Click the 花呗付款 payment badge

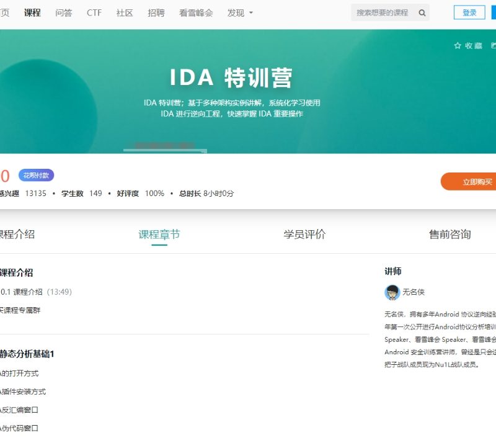point(35,175)
